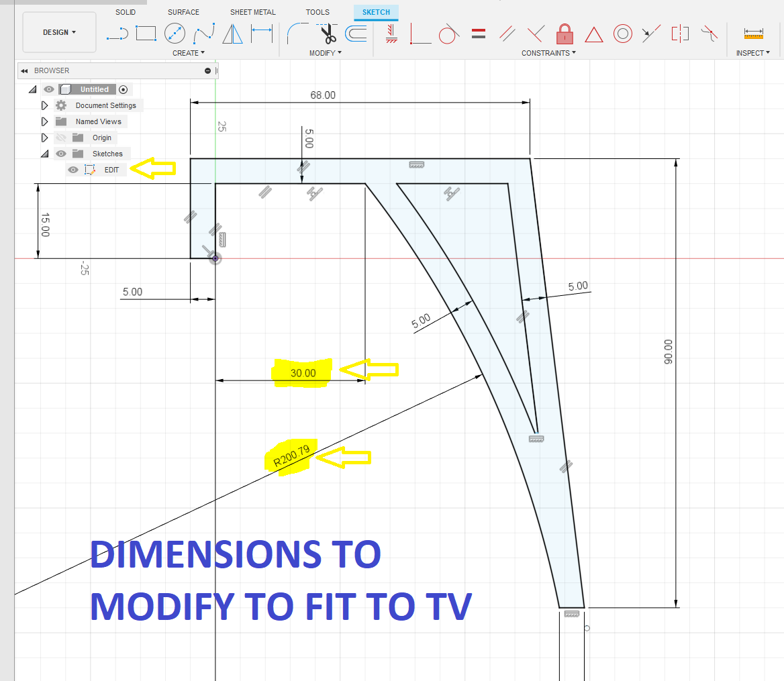This screenshot has height=681, width=784.
Task: Click the 30.00 dimension value
Action: point(303,373)
